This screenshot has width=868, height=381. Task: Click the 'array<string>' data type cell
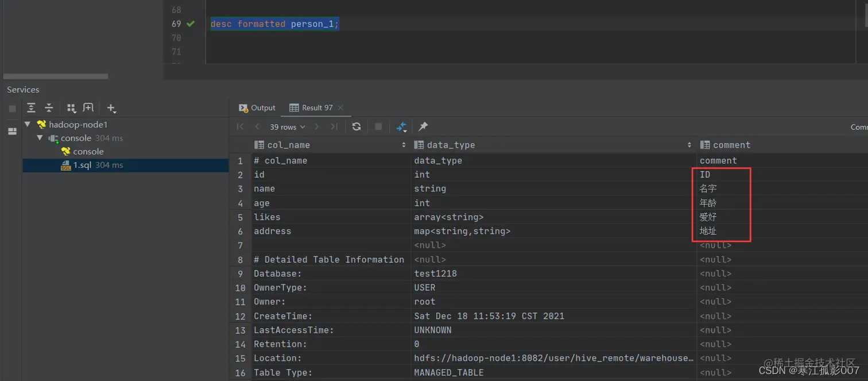(553, 217)
